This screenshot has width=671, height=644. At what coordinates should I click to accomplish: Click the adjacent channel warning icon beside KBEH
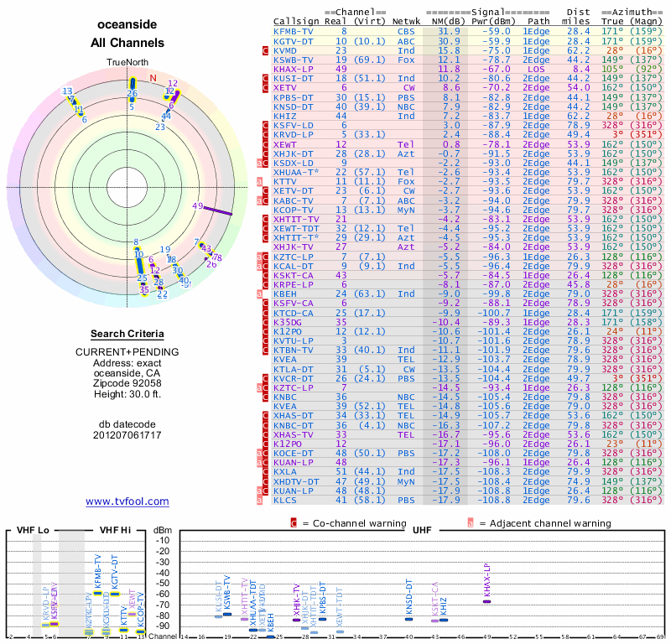[x=259, y=293]
